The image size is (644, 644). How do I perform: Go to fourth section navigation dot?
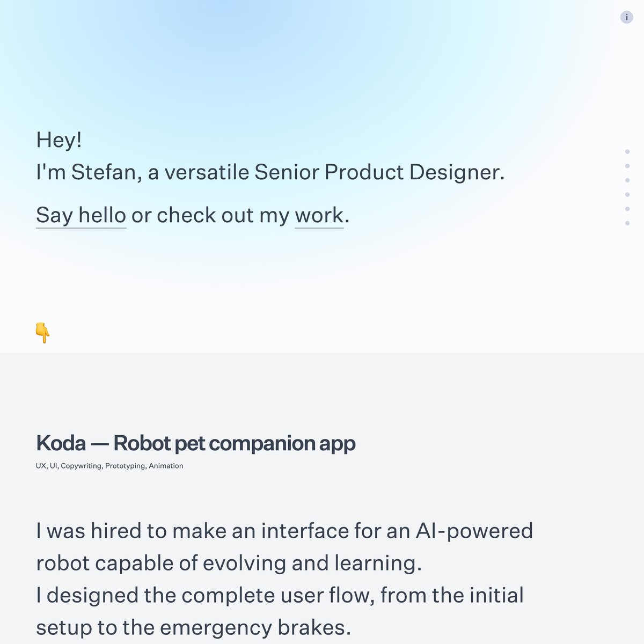point(627,195)
